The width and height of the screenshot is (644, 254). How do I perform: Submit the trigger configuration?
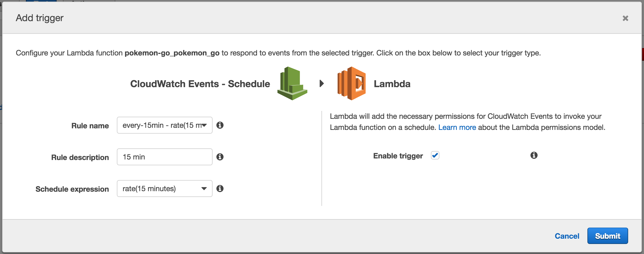[x=607, y=236]
